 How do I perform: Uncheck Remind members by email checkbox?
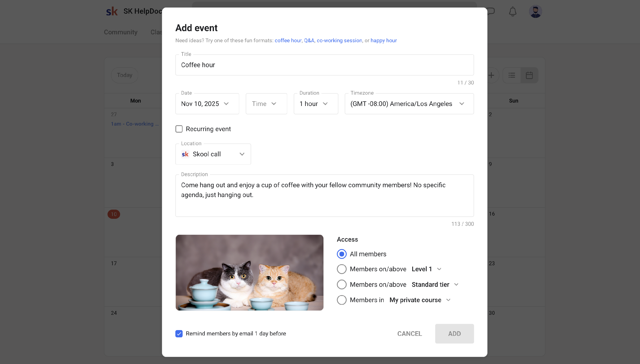pyautogui.click(x=179, y=334)
